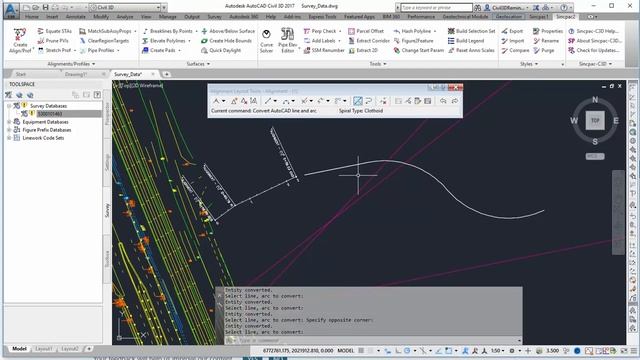Click the styles Export tool

point(512,31)
